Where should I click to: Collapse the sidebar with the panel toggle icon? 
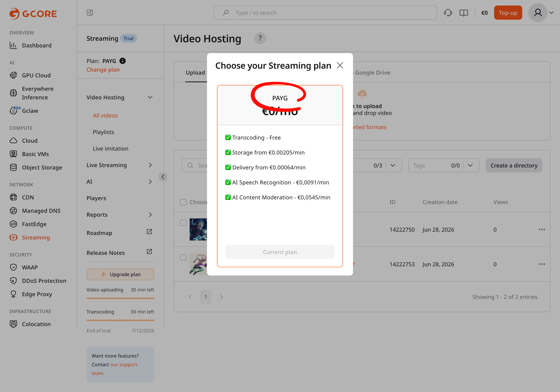90,13
